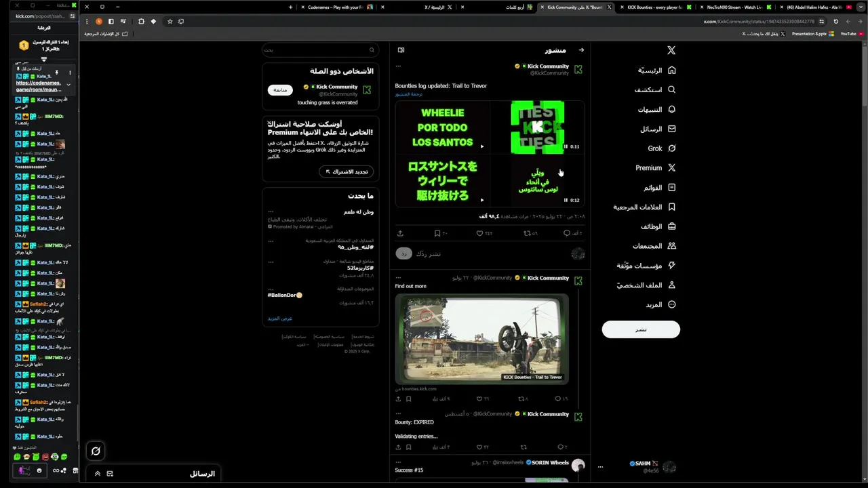The image size is (868, 488).
Task: Click Renew subscription (تجديد الاشتراك) button
Action: [x=346, y=171]
